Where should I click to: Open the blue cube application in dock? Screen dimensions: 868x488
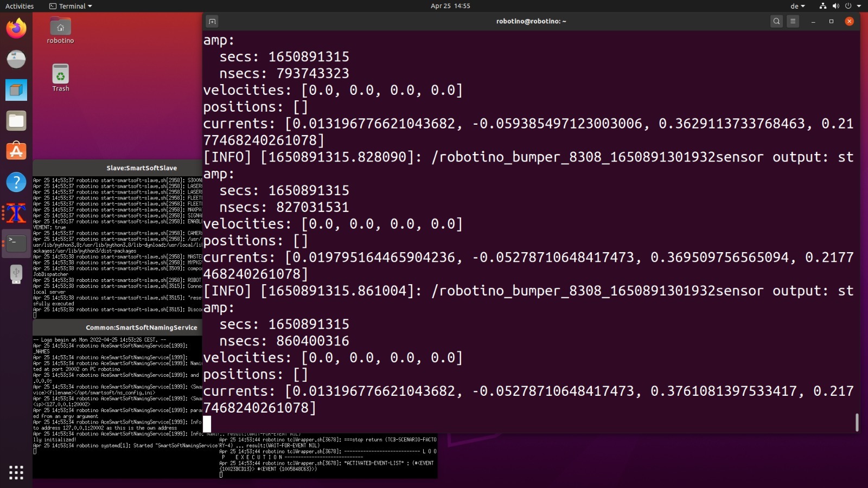click(x=16, y=90)
